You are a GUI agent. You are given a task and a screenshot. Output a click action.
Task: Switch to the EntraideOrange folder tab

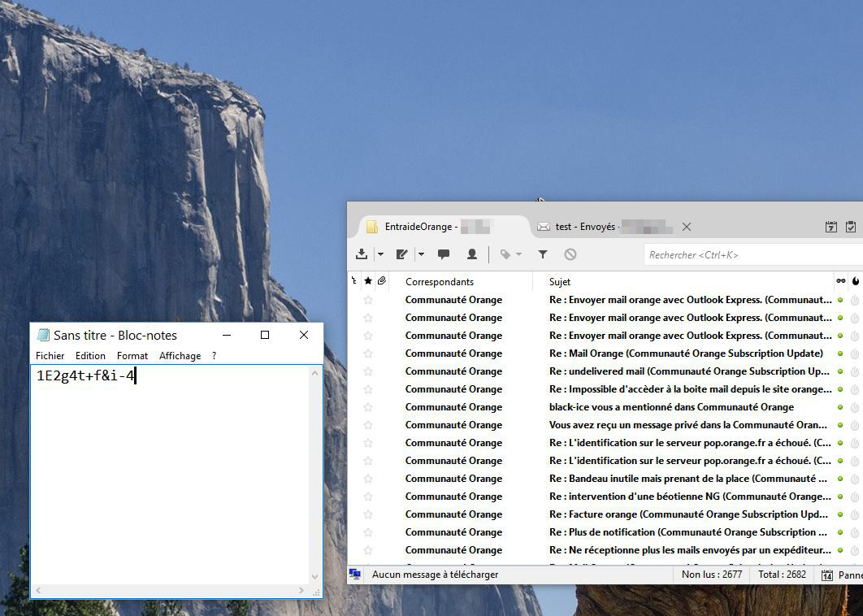[x=445, y=226]
